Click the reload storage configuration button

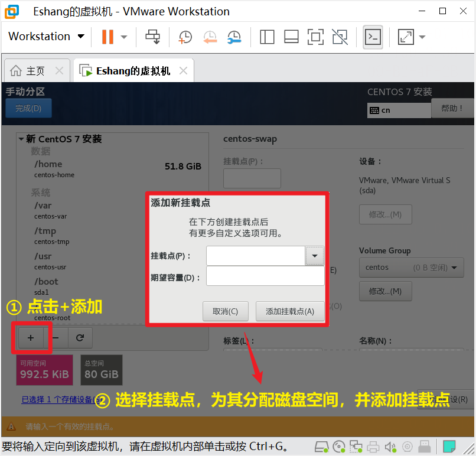click(x=80, y=338)
